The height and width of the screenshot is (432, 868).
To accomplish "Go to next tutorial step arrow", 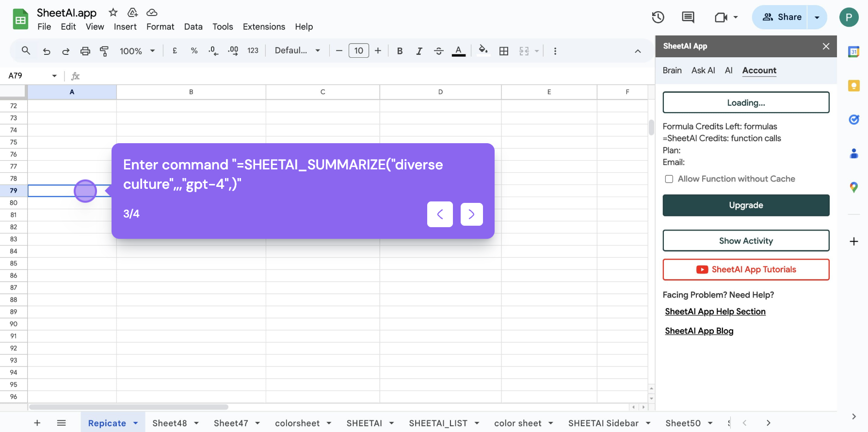I will tap(471, 214).
